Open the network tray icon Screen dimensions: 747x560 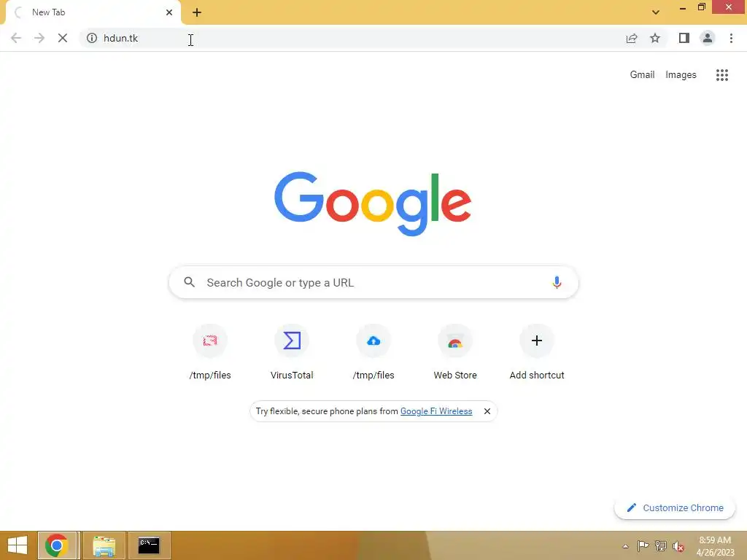coord(660,546)
